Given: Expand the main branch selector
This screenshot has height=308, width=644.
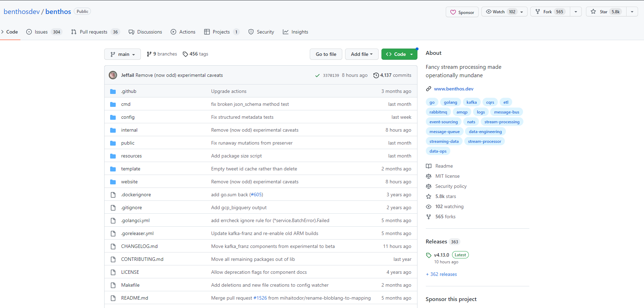Looking at the screenshot, I should pos(122,54).
